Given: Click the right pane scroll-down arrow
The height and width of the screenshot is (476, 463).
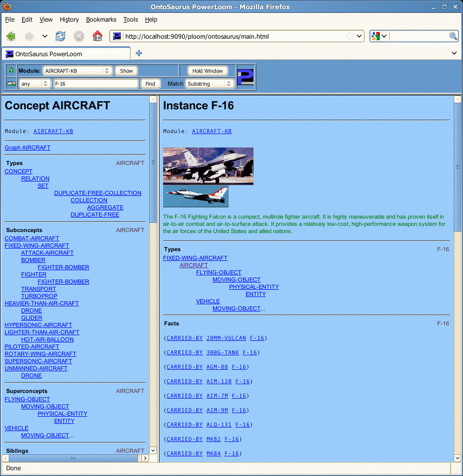Looking at the screenshot, I should (x=457, y=458).
